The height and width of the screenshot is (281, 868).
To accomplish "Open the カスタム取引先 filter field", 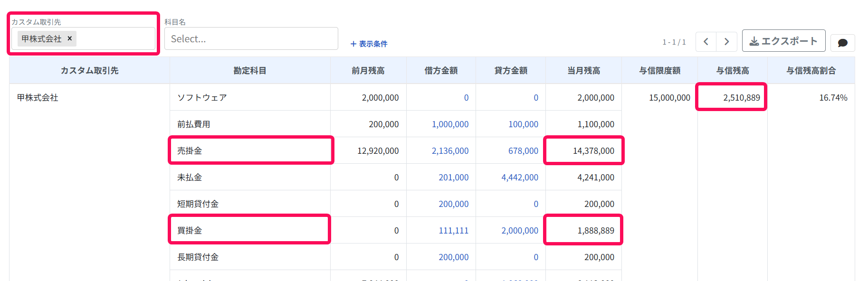I will (84, 38).
